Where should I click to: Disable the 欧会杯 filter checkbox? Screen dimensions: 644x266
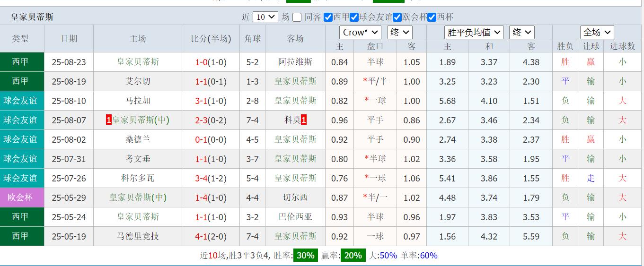pos(397,17)
